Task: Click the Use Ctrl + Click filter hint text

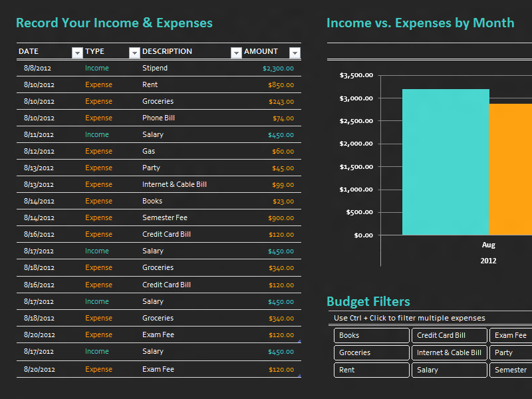Action: tap(410, 318)
